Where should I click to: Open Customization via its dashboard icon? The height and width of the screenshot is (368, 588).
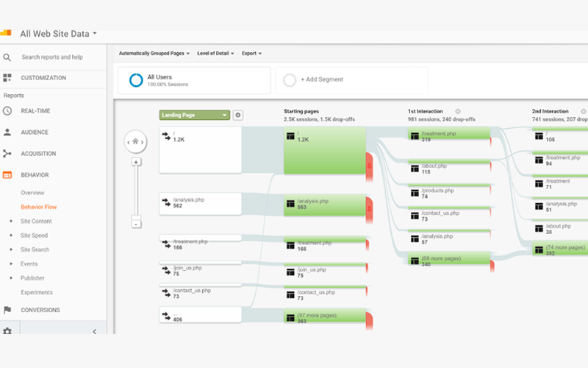(x=7, y=77)
